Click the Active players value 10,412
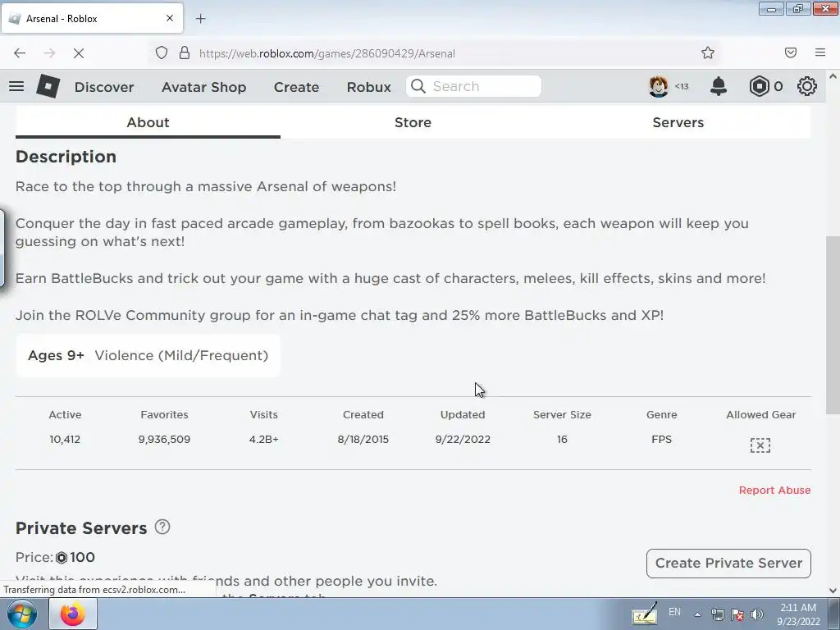840x630 pixels. click(65, 440)
